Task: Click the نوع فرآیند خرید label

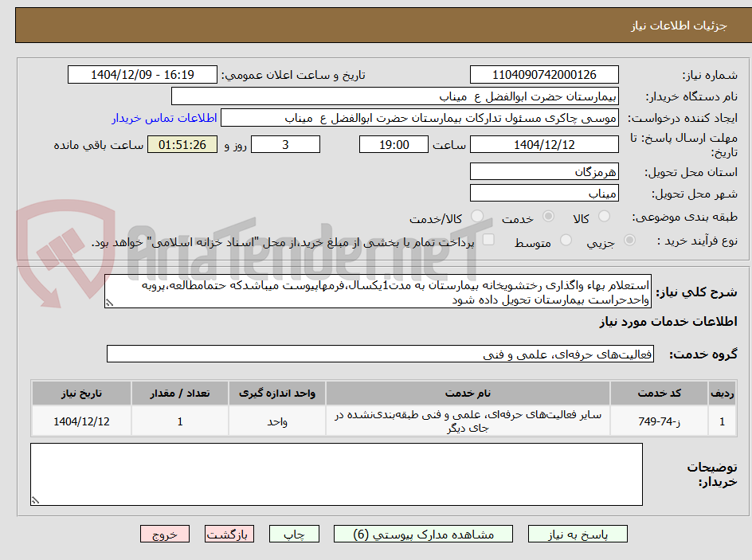Action: [697, 241]
